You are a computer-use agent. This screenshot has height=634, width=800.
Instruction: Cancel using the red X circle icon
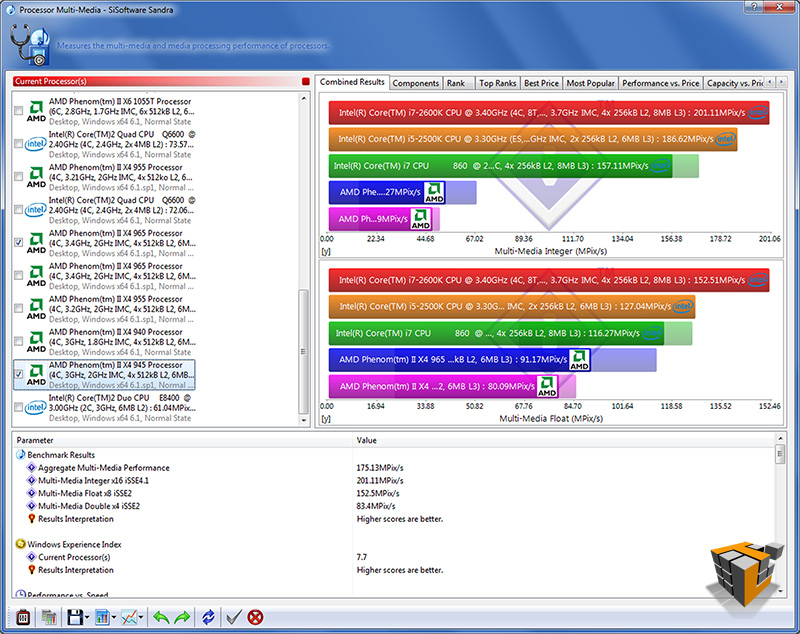(x=255, y=618)
